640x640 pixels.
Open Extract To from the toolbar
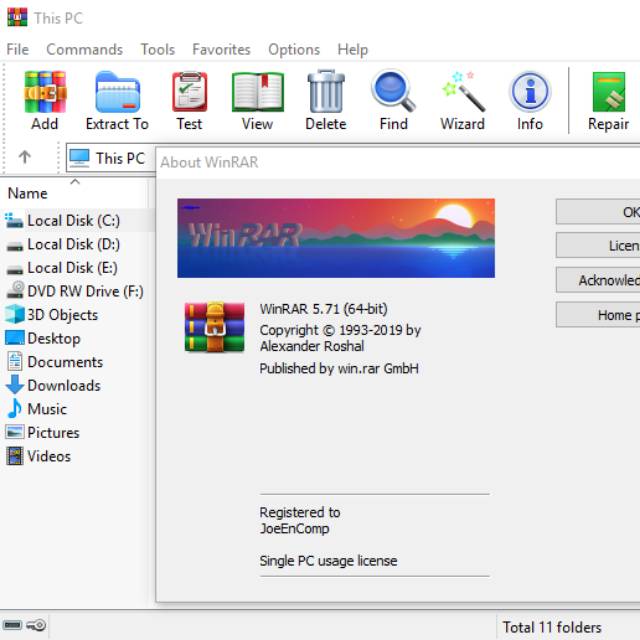point(117,92)
